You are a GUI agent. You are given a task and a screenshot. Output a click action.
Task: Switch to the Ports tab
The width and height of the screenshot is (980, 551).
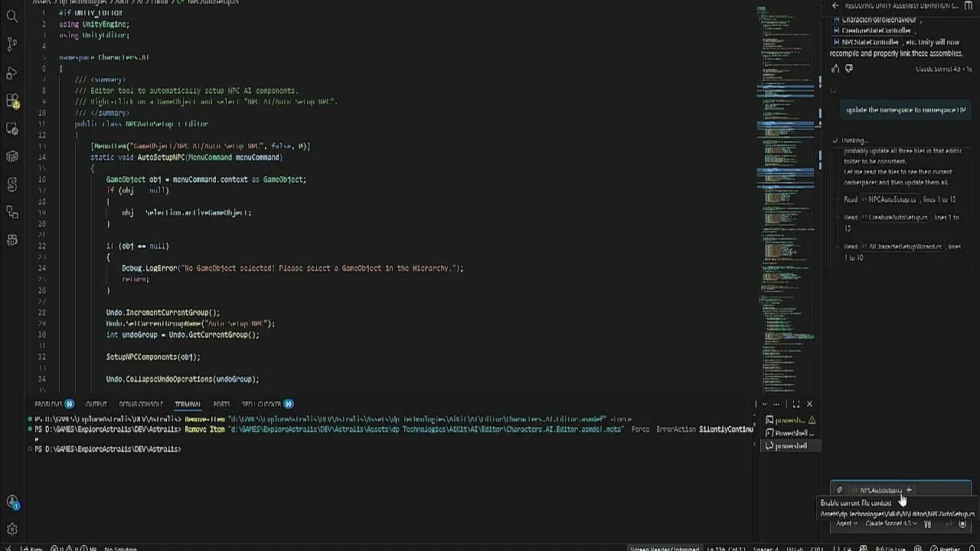(221, 404)
